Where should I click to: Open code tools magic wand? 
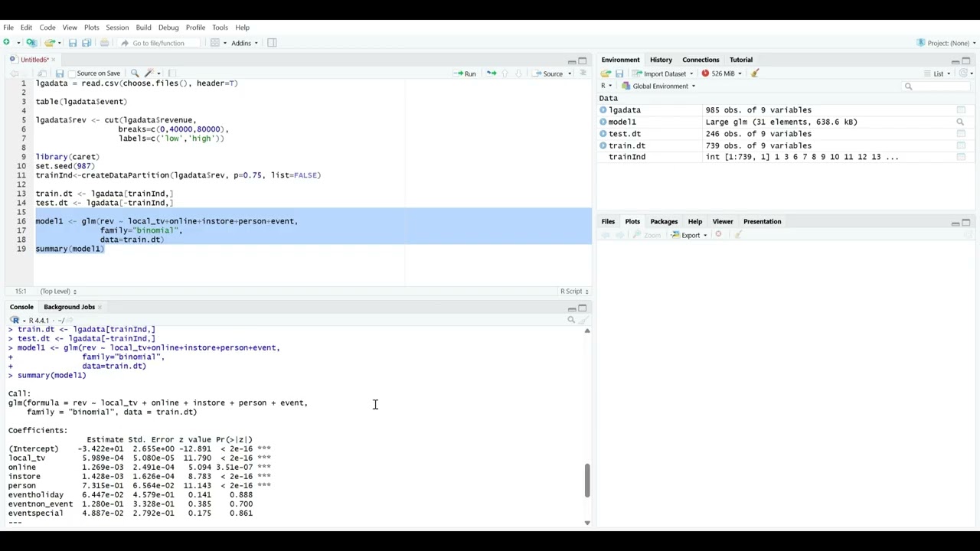coord(149,73)
